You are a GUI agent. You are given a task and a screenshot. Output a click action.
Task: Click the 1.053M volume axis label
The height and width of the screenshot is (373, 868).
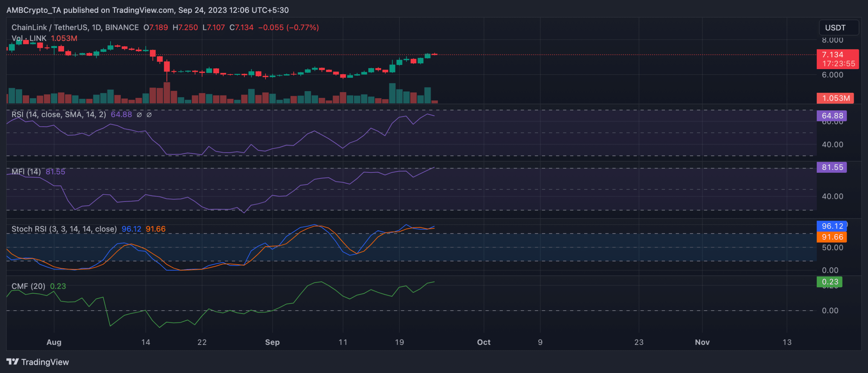pyautogui.click(x=835, y=98)
